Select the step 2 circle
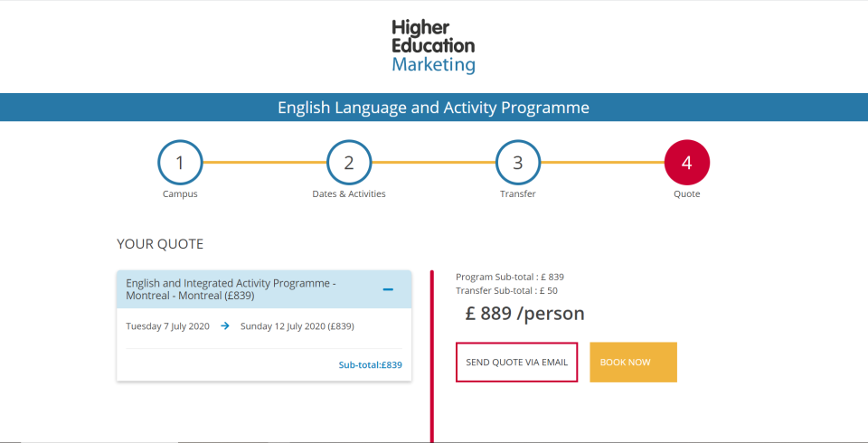 (x=349, y=163)
